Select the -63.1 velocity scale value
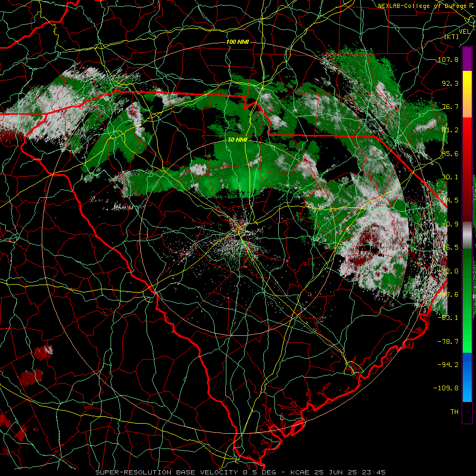Viewport: 476px width, 476px height. click(448, 317)
